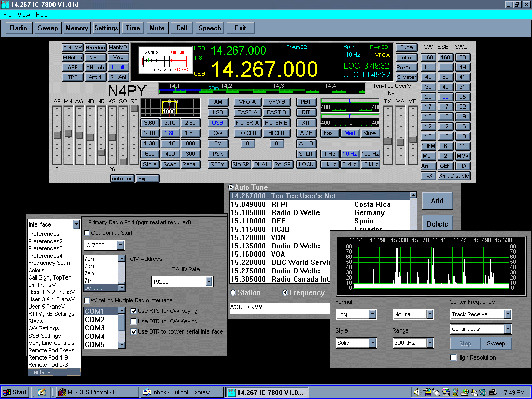Expand the dropdown showing Continuous

(x=508, y=329)
